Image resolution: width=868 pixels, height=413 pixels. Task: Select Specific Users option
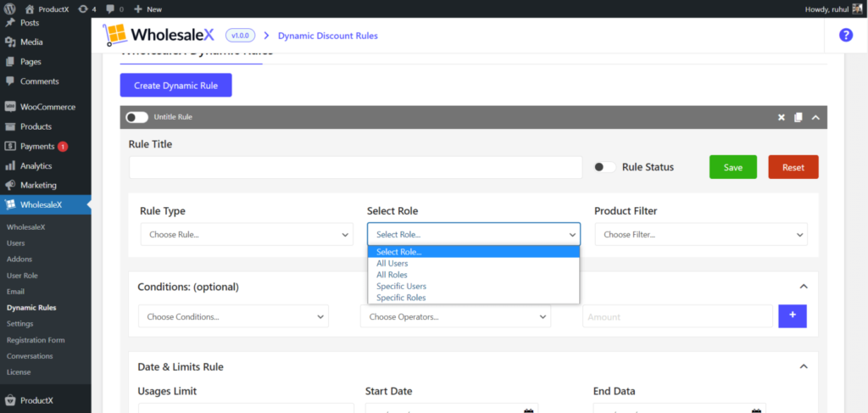[474, 287]
